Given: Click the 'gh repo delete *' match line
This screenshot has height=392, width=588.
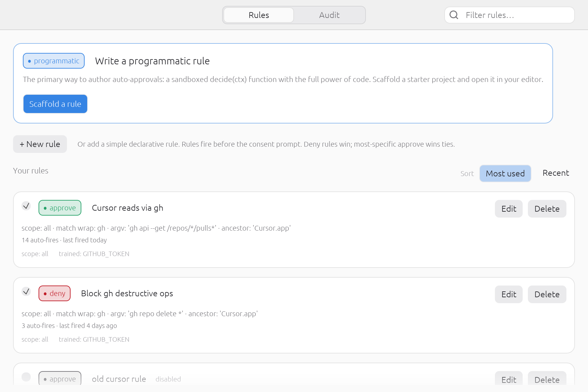Looking at the screenshot, I should pos(139,314).
